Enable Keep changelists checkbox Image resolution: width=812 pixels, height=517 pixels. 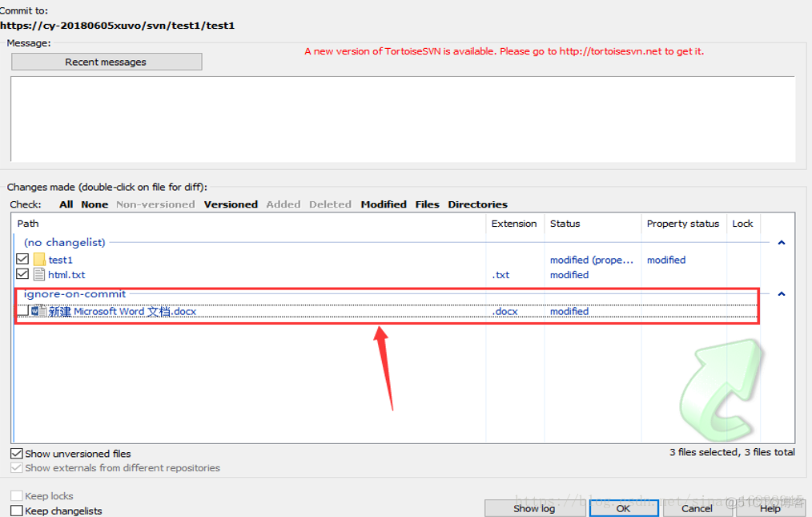tap(17, 511)
